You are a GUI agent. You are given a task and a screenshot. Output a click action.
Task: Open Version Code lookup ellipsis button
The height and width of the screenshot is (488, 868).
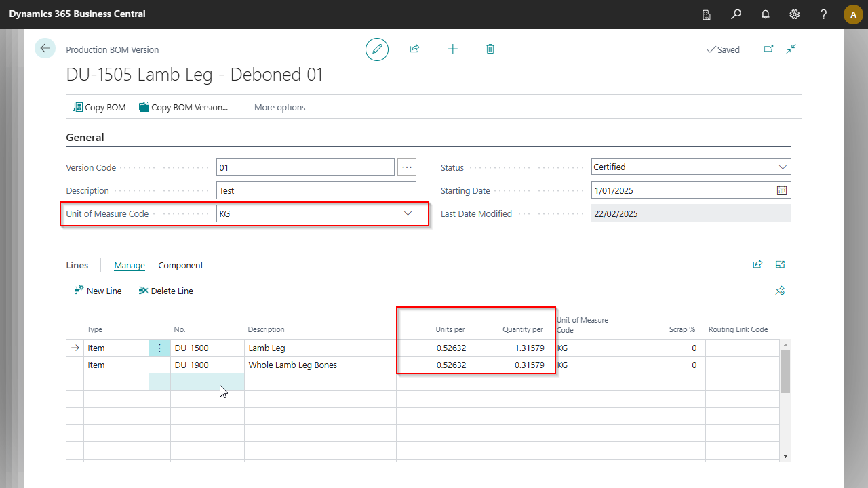tap(407, 167)
